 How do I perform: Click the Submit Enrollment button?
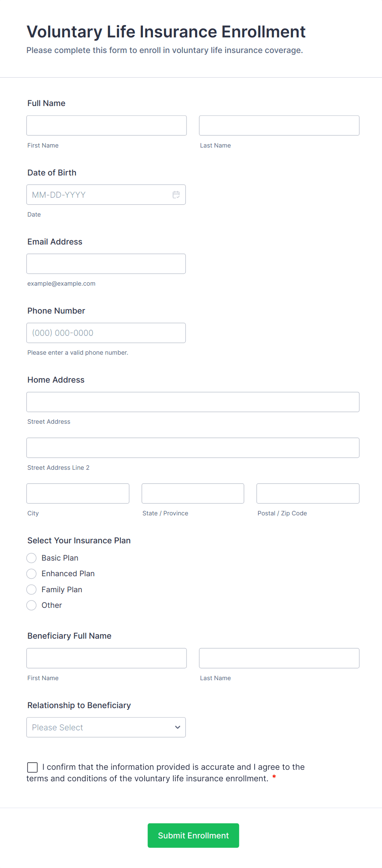point(193,835)
